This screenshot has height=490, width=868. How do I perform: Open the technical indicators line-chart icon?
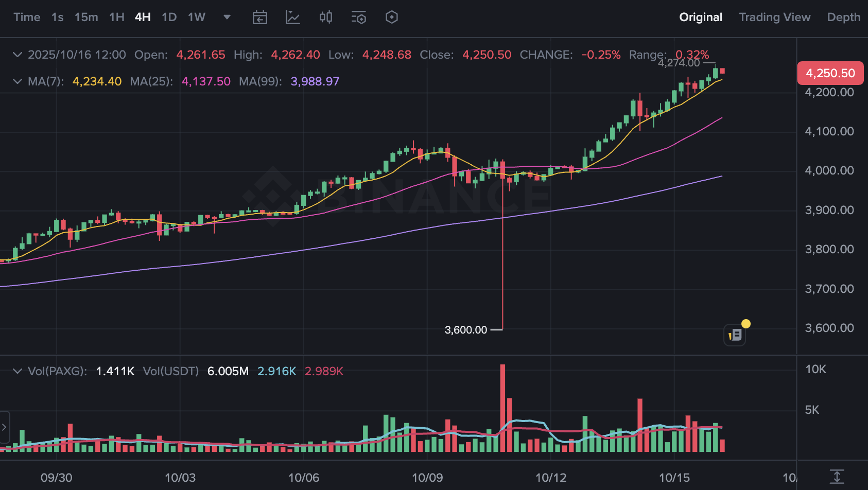(x=293, y=17)
